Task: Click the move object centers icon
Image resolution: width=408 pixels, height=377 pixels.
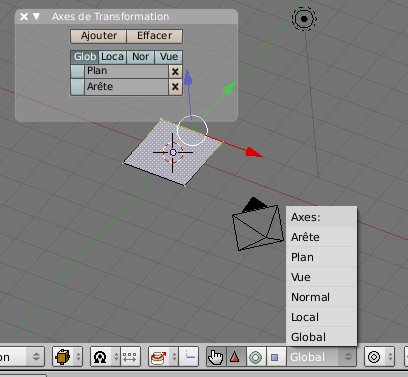Action: (130, 357)
